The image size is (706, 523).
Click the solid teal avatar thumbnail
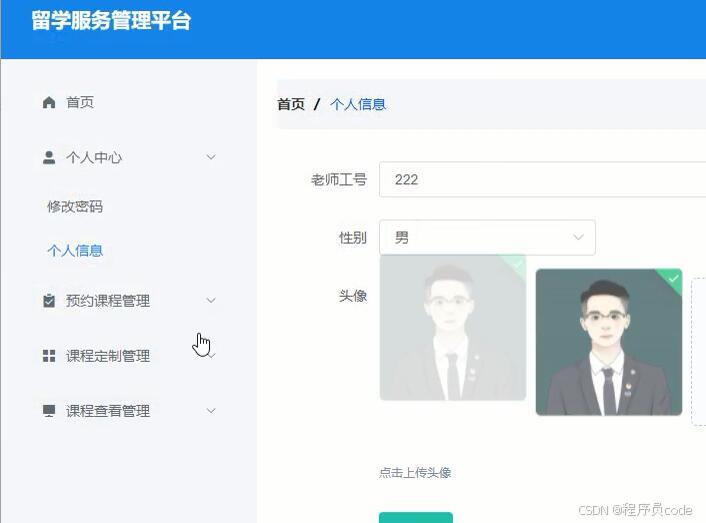click(x=609, y=342)
